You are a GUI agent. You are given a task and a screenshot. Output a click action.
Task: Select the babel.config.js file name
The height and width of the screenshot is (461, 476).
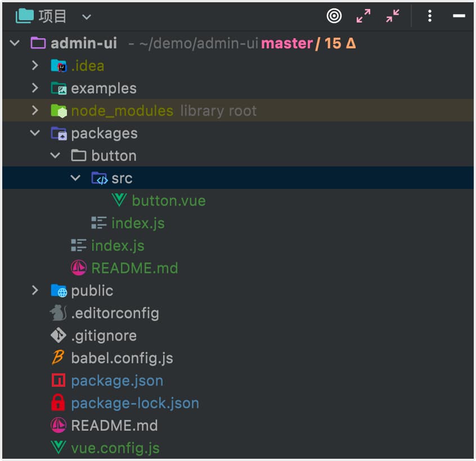click(x=122, y=359)
